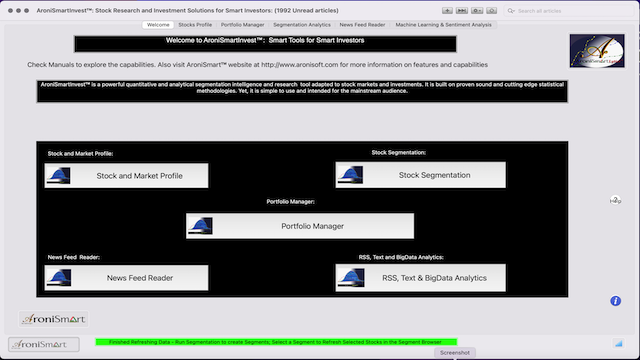Viewport: 640px width, 360px height.
Task: Click the Stock Segmentation: heading label
Action: click(x=399, y=153)
